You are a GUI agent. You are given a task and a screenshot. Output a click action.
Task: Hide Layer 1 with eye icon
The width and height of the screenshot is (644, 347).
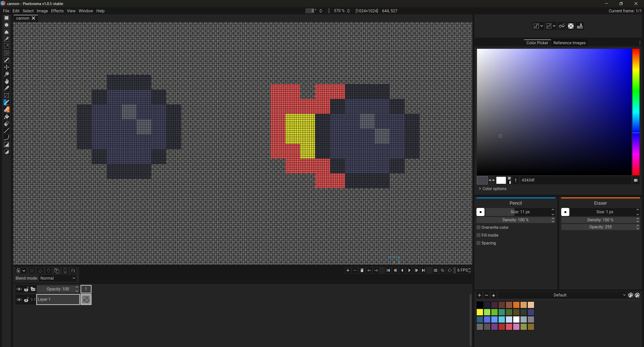[x=19, y=299]
